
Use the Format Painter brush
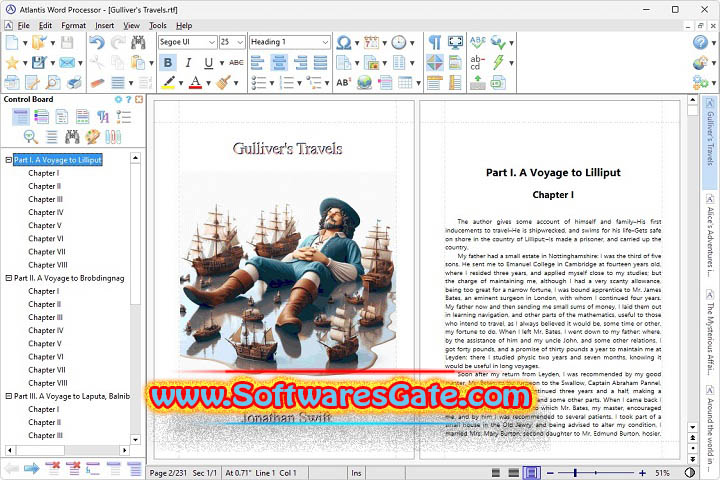pos(224,83)
